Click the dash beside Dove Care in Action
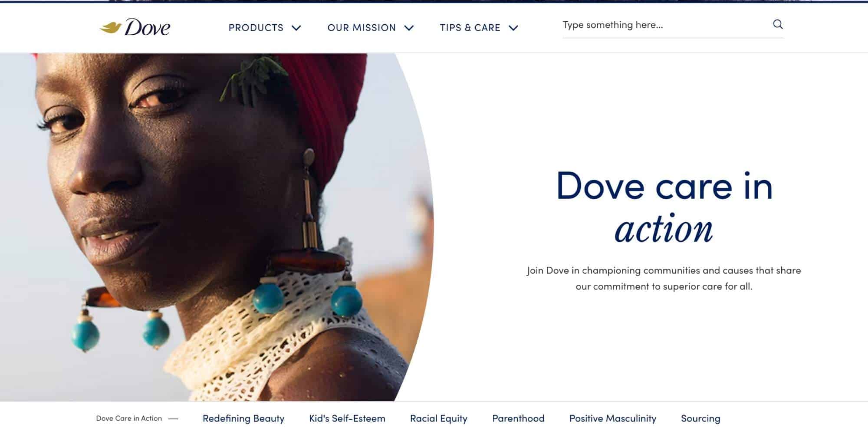 click(x=173, y=419)
